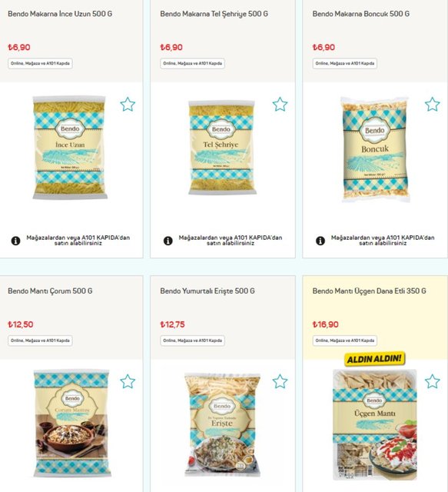The width and height of the screenshot is (448, 492).
Task: Click availability tag under ₺12,75 Erişte price
Action: [192, 341]
